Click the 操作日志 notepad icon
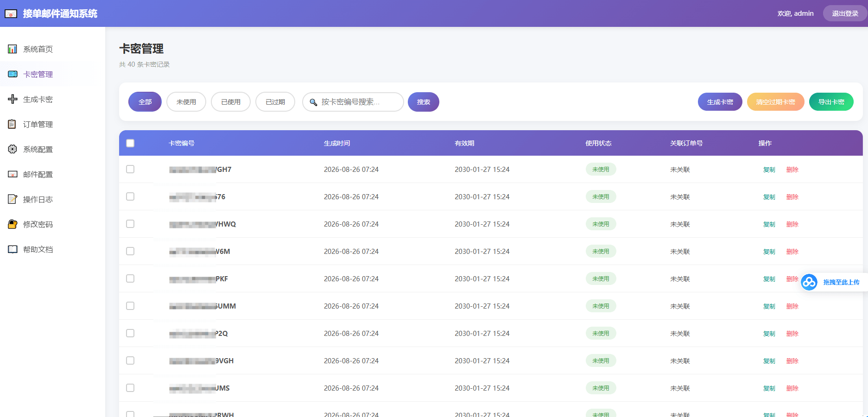The height and width of the screenshot is (417, 868). (13, 199)
